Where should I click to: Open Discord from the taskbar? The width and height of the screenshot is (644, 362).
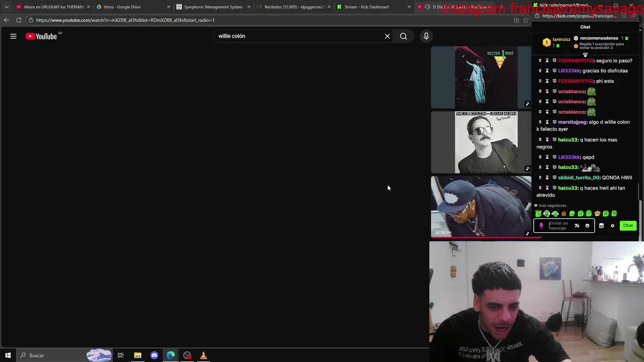coord(154,355)
